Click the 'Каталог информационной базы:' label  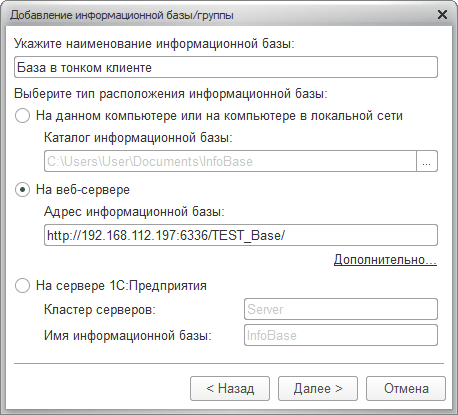pyautogui.click(x=138, y=138)
